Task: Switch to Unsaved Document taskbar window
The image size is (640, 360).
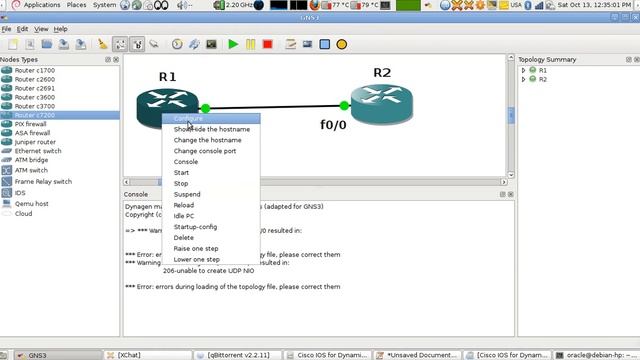Action: tap(417, 355)
